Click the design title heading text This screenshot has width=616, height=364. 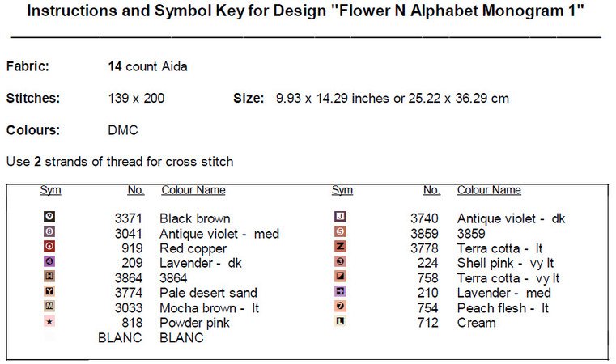pyautogui.click(x=305, y=13)
